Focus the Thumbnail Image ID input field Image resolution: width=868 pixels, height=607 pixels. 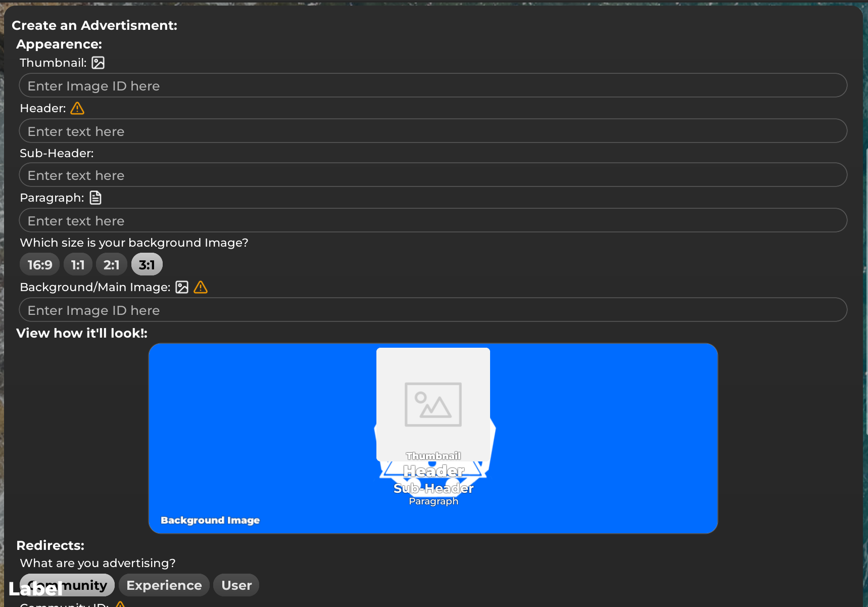point(433,85)
